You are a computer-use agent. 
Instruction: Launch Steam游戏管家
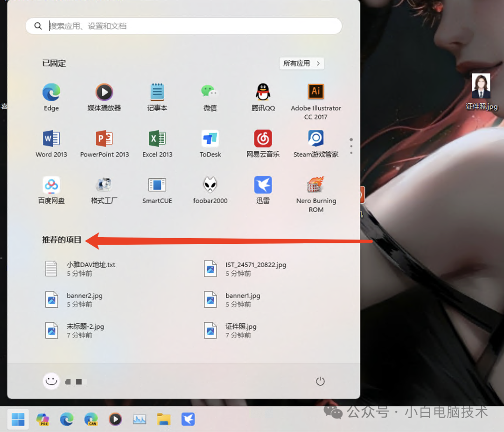[x=316, y=143]
